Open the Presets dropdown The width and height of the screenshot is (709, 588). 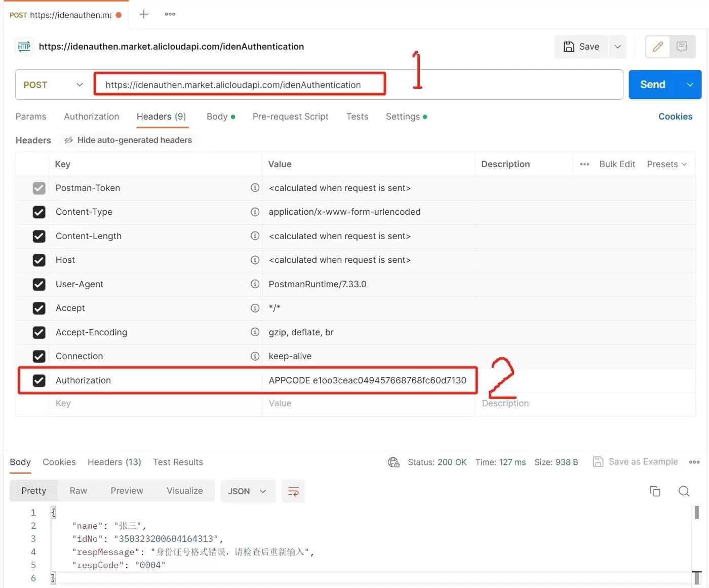pyautogui.click(x=667, y=164)
